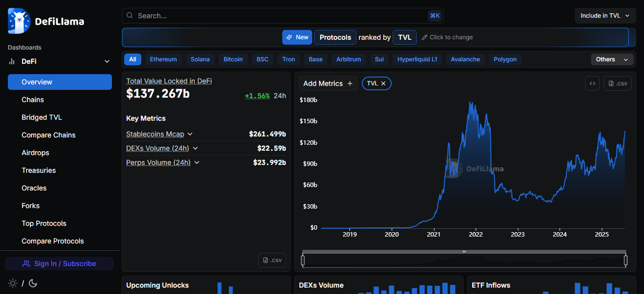Image resolution: width=644 pixels, height=294 pixels.
Task: Click the $22.59b DEX volume value
Action: pyautogui.click(x=271, y=148)
